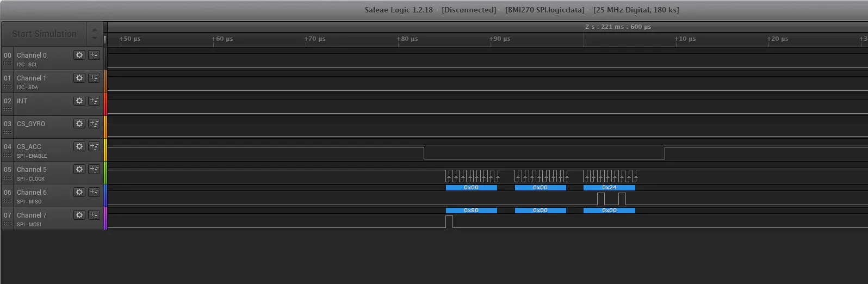Toggle the edge trigger for Channel 0
The image size is (868, 284).
pyautogui.click(x=94, y=55)
